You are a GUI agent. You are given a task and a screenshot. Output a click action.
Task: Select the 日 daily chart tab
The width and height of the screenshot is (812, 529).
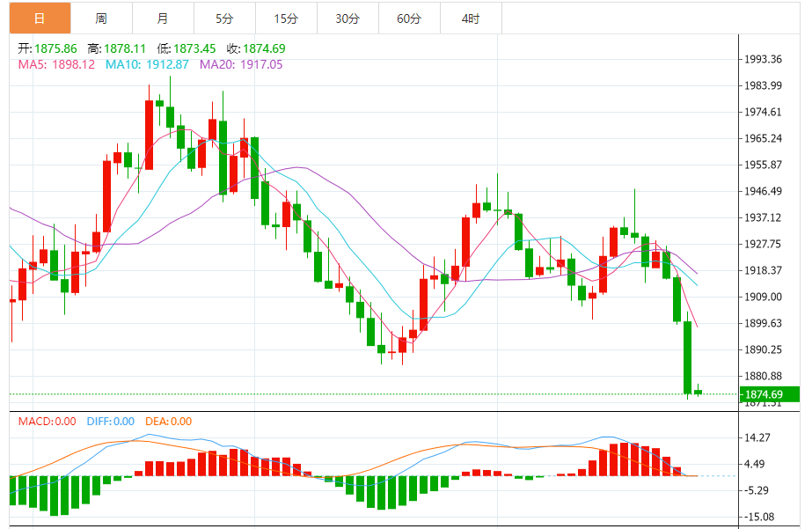click(x=40, y=18)
